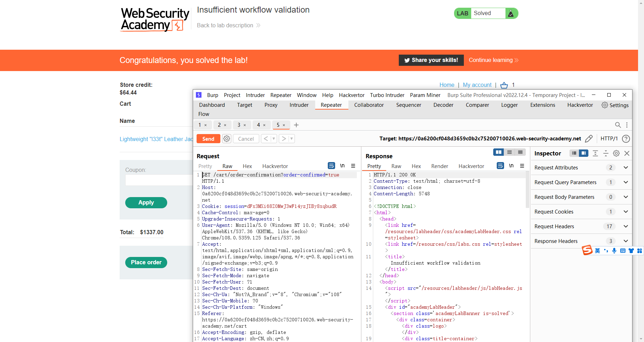Select side-by-side split layout
Image resolution: width=644 pixels, height=342 pixels.
coord(498,152)
